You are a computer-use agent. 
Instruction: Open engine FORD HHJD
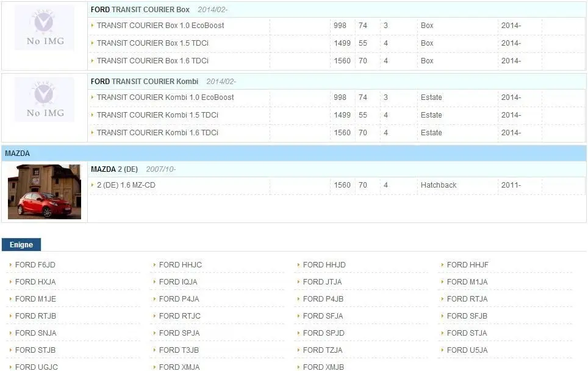point(324,265)
